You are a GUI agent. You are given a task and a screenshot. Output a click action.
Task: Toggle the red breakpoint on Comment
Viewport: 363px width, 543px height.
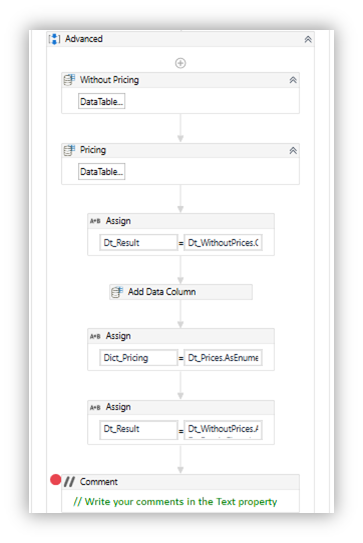[55, 480]
